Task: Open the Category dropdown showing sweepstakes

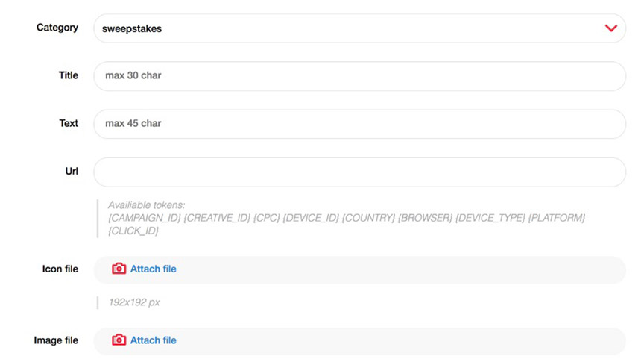Action: 359,28
